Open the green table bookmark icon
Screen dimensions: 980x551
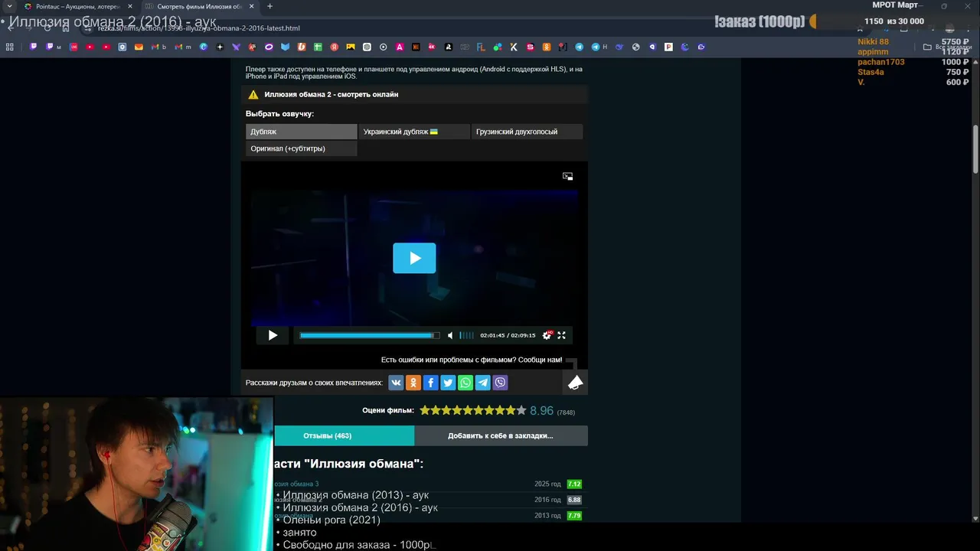[x=318, y=47]
